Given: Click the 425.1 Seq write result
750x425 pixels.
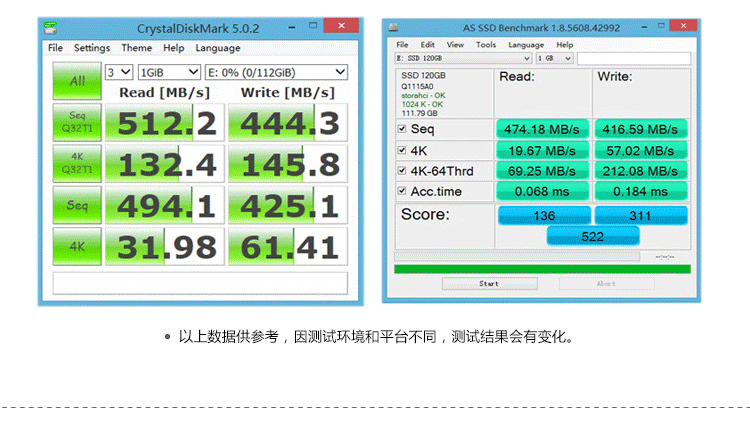Looking at the screenshot, I should pyautogui.click(x=288, y=206).
